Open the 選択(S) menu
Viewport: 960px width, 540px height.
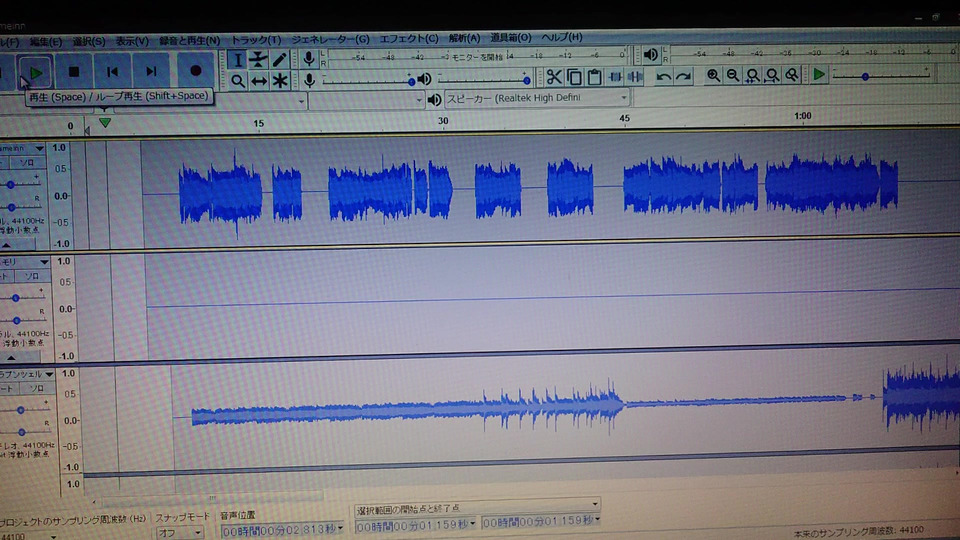point(89,41)
